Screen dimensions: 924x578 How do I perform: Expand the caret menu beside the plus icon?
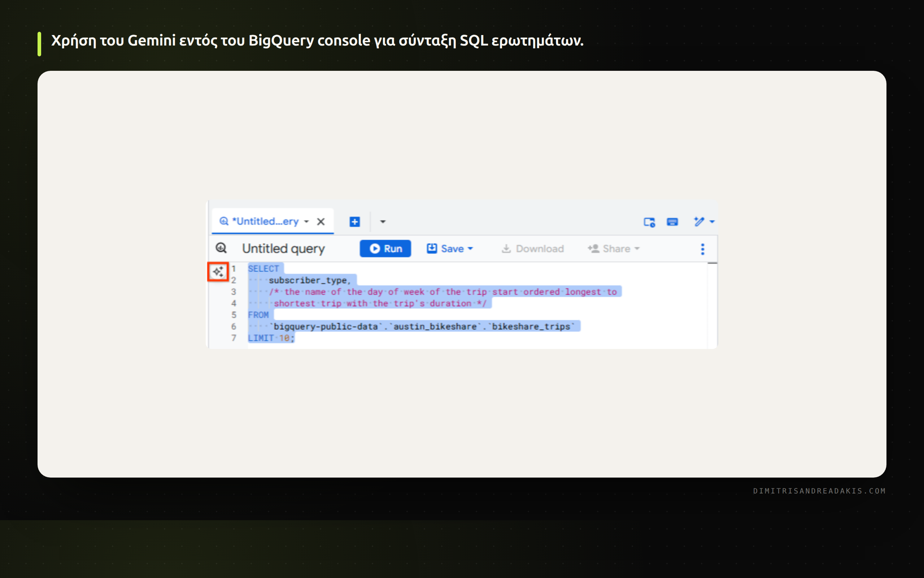383,222
